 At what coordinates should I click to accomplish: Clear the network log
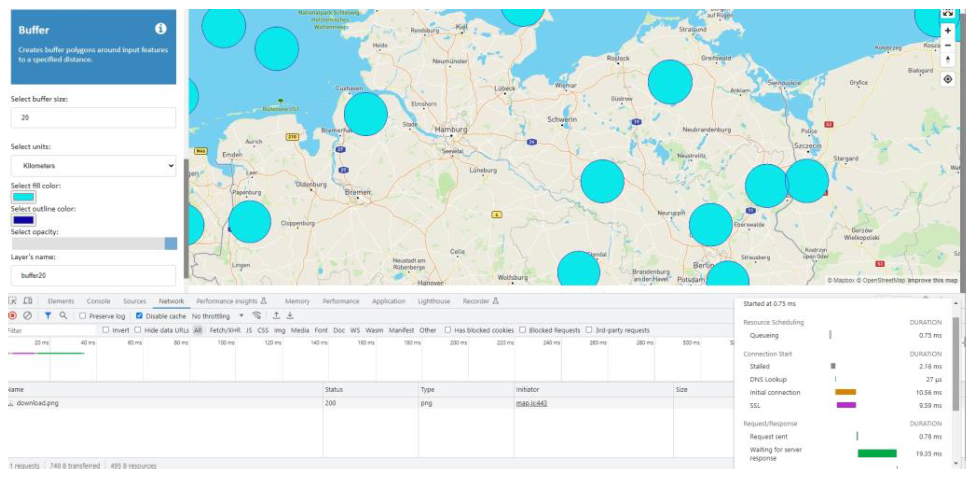tap(27, 315)
